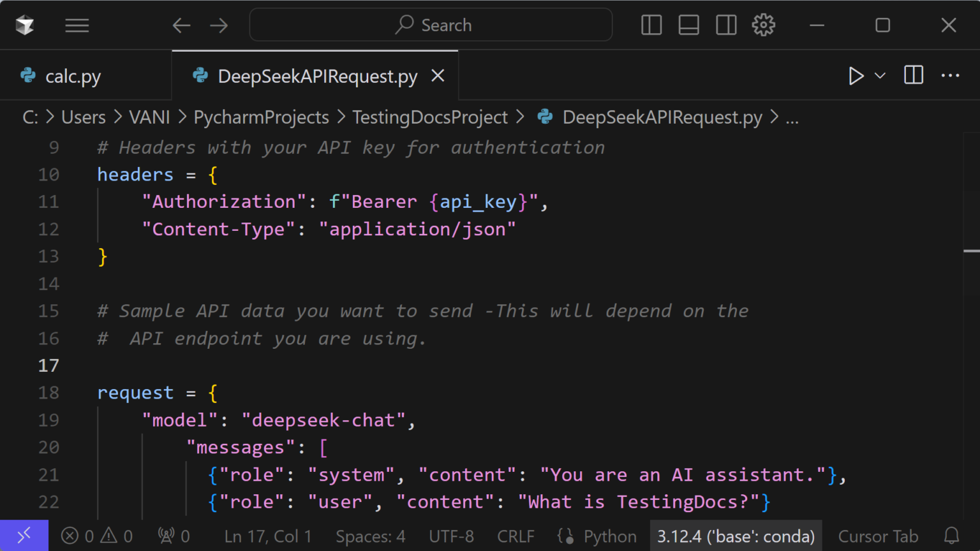The width and height of the screenshot is (980, 551).
Task: Run the Python file with the play icon
Action: [857, 75]
